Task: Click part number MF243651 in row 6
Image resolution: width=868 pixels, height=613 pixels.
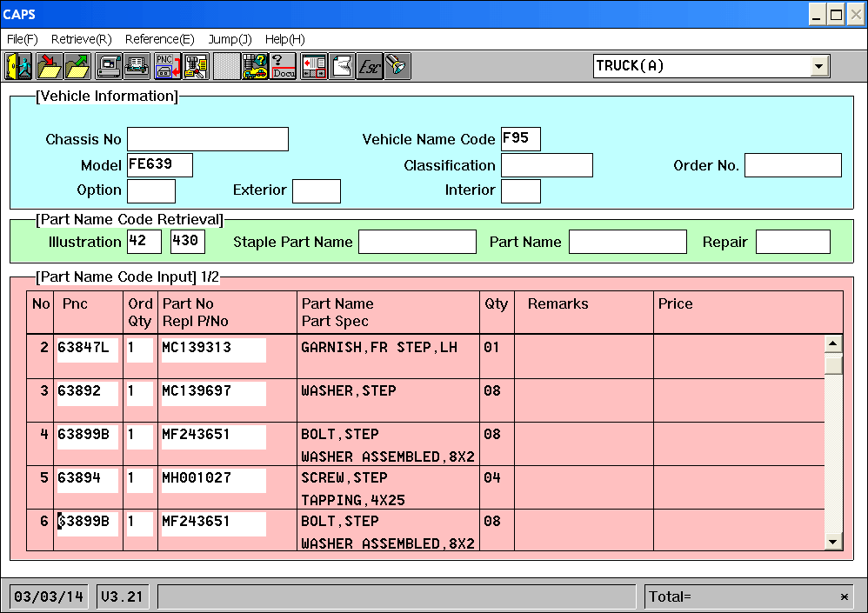Action: 214,524
